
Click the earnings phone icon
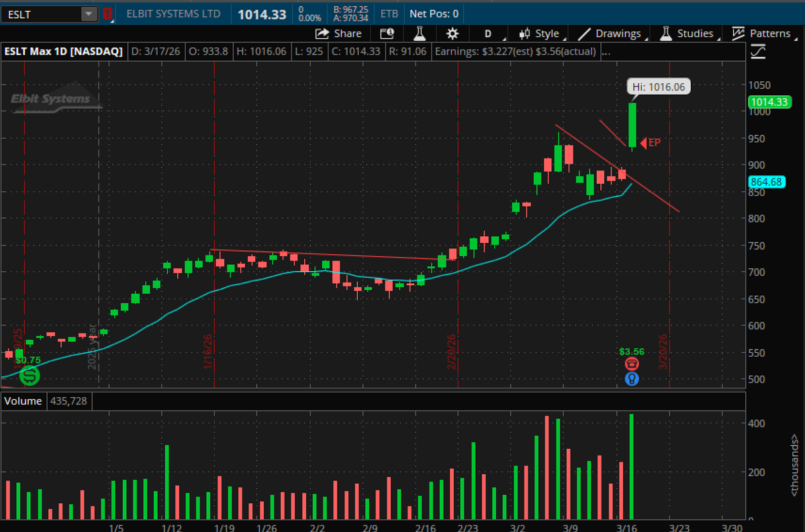click(x=632, y=364)
